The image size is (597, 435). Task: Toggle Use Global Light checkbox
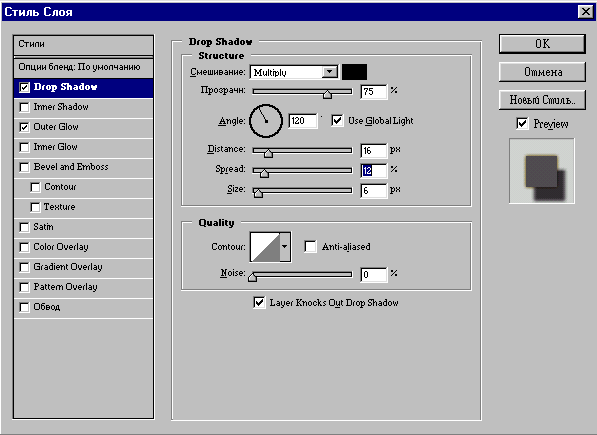[337, 121]
